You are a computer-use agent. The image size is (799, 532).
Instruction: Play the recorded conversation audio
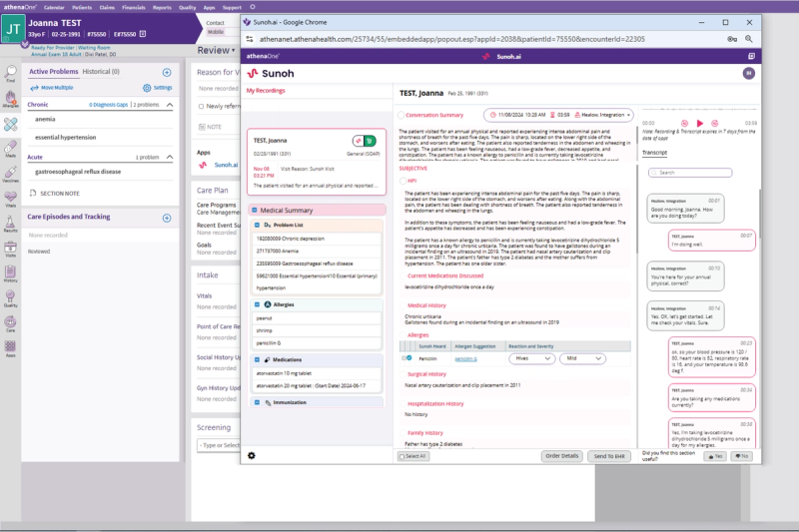coord(700,123)
